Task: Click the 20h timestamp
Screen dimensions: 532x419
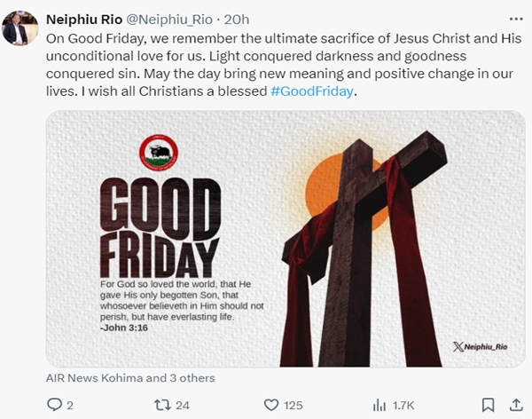Action: pyautogui.click(x=237, y=20)
